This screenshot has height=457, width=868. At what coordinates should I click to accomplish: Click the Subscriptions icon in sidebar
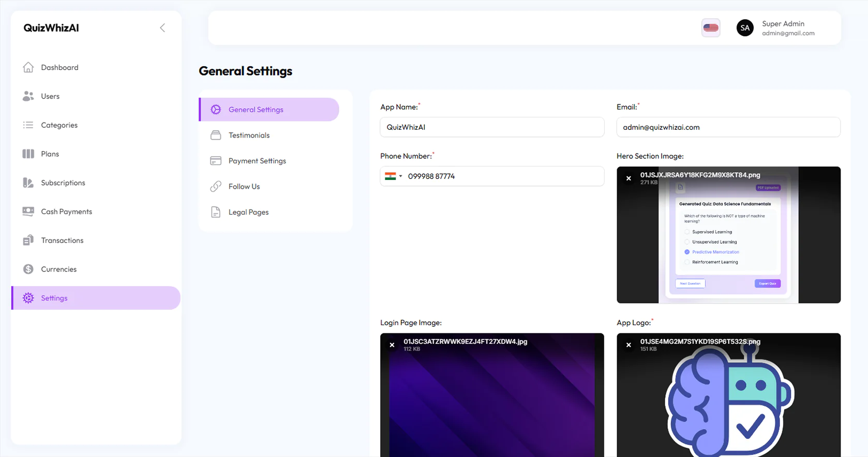click(x=28, y=183)
